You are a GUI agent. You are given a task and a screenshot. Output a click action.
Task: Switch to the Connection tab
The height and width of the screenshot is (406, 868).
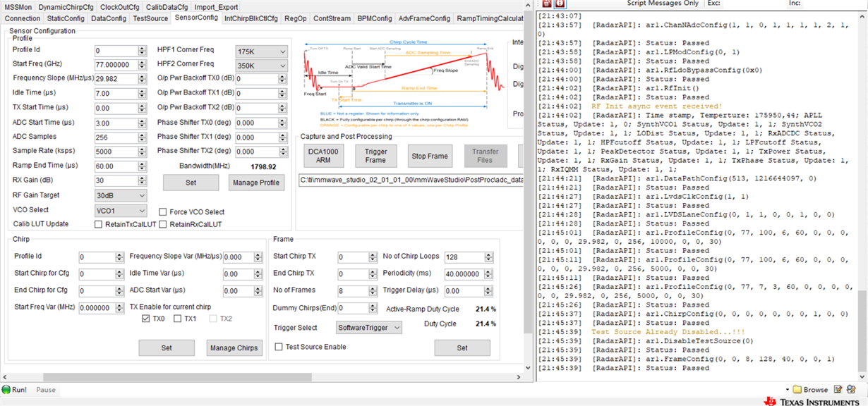(23, 18)
